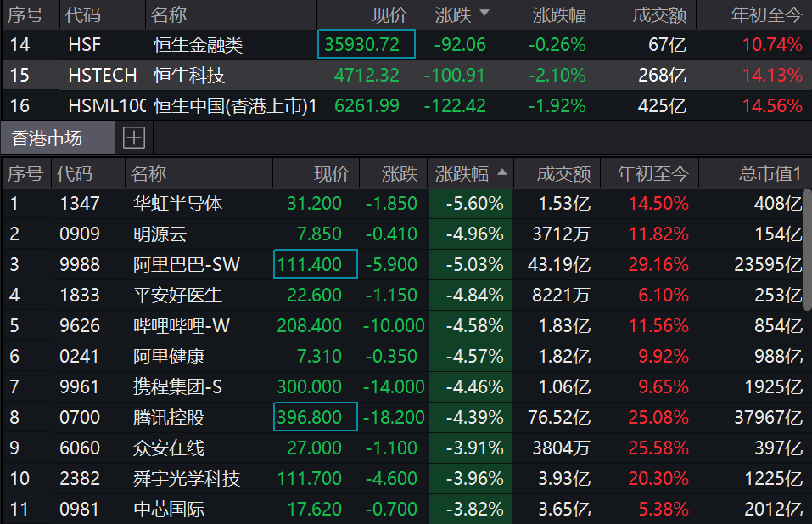Sort upper table by 年初至今 header

[x=766, y=15]
